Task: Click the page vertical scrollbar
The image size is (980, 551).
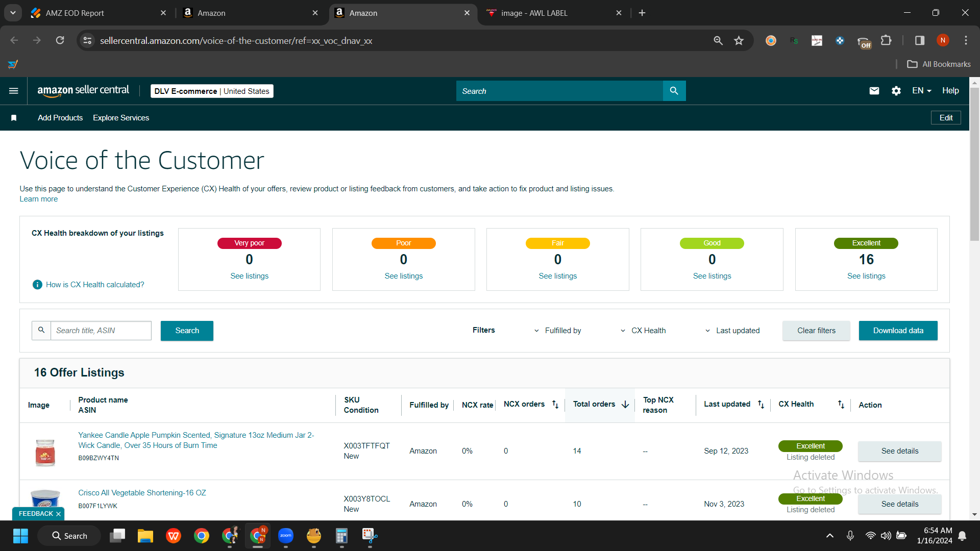Action: 974,163
